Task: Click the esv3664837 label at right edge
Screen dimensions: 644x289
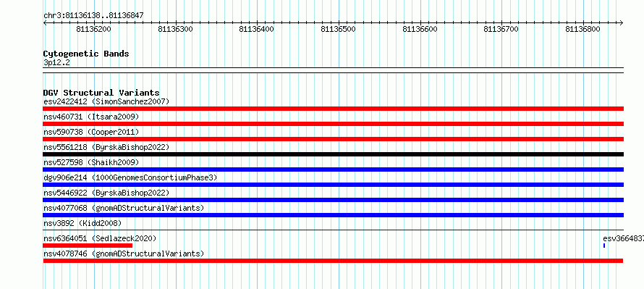Action: tap(623, 238)
